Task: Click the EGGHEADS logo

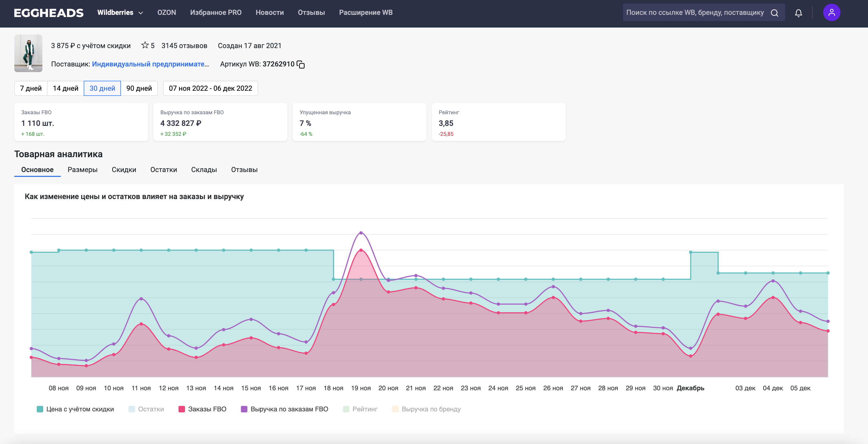Action: tap(49, 13)
